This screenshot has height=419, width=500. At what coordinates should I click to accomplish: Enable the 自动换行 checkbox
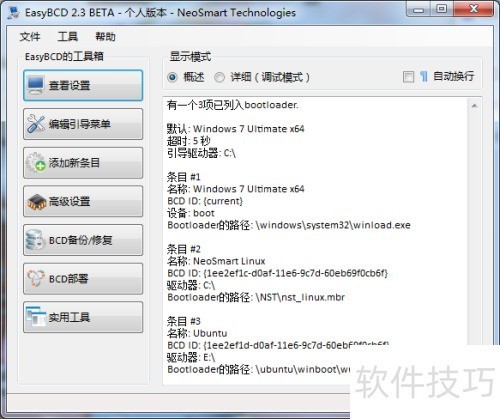point(408,77)
